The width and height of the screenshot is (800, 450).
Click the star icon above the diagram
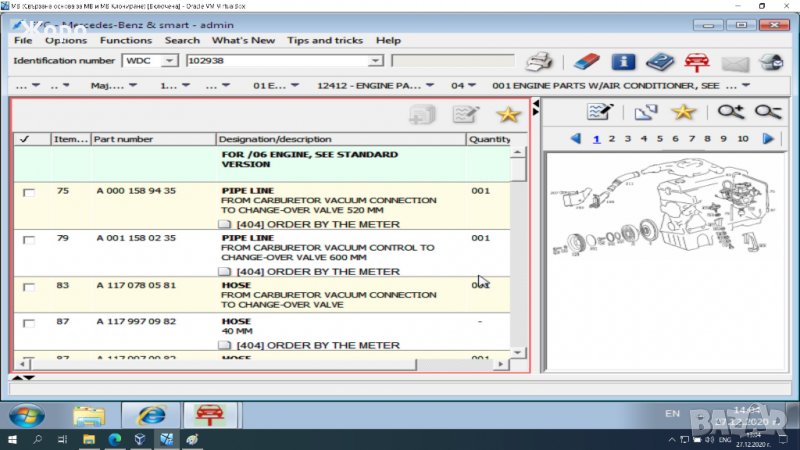(683, 112)
